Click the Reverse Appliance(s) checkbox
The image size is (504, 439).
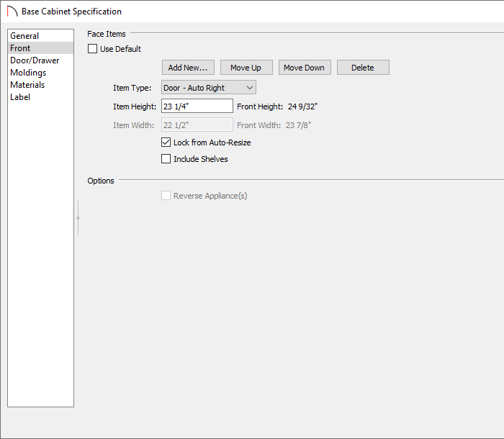click(166, 196)
